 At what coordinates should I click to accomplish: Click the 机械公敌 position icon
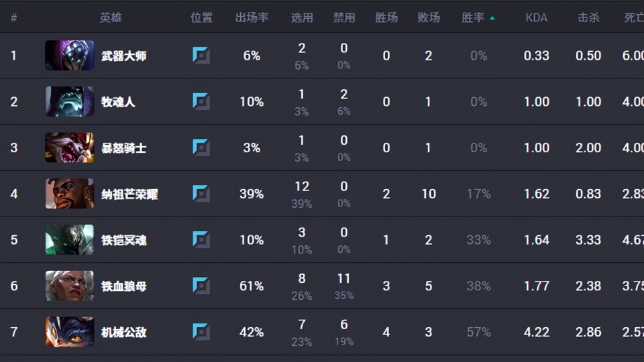point(201,332)
